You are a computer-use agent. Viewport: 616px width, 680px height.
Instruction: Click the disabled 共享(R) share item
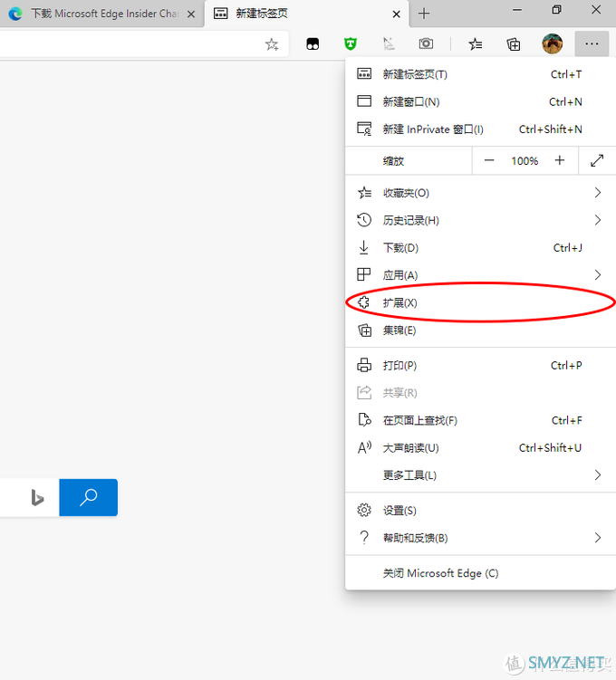click(x=481, y=393)
